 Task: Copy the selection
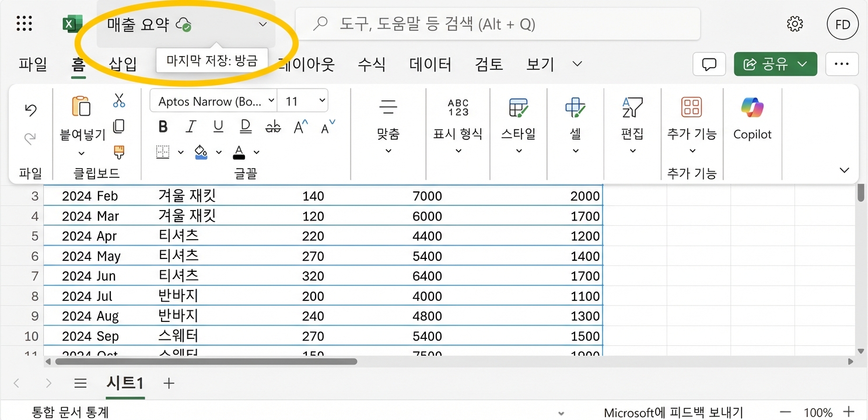pos(119,126)
